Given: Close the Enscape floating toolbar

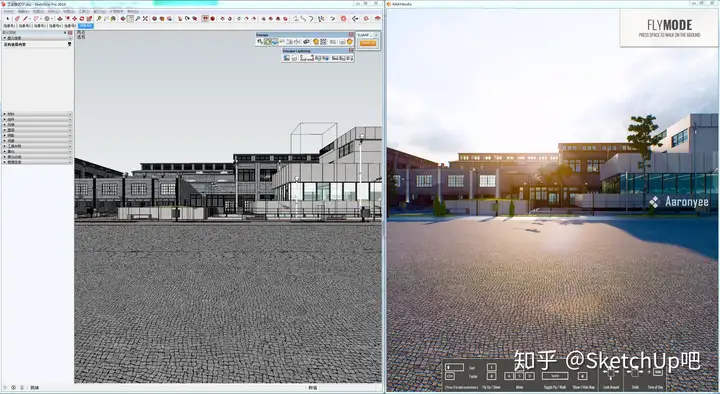Looking at the screenshot, I should pyautogui.click(x=351, y=34).
